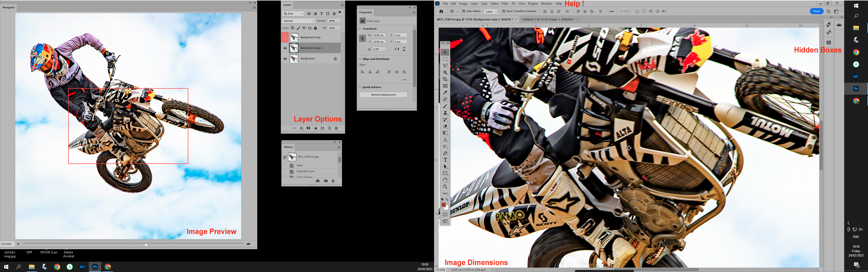Select the Object Selection tool
This screenshot has width=868, height=272.
click(445, 72)
